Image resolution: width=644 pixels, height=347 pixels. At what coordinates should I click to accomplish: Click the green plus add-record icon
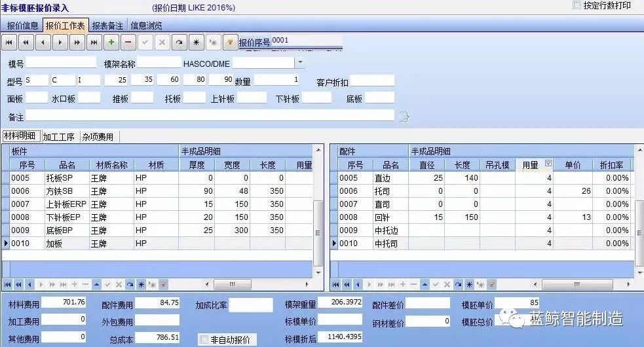[x=111, y=43]
